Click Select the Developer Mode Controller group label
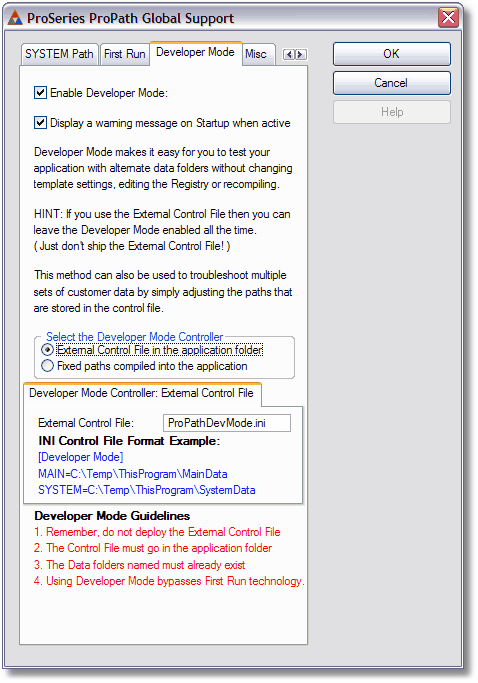The height and width of the screenshot is (683, 478). [135, 337]
